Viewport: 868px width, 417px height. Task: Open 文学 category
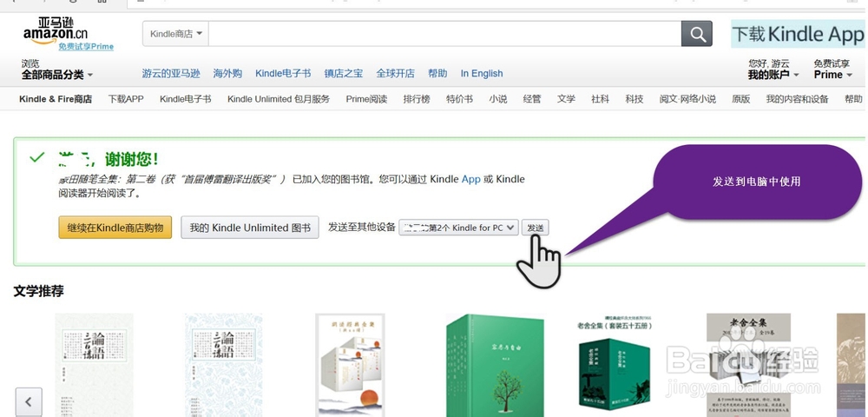coord(566,99)
